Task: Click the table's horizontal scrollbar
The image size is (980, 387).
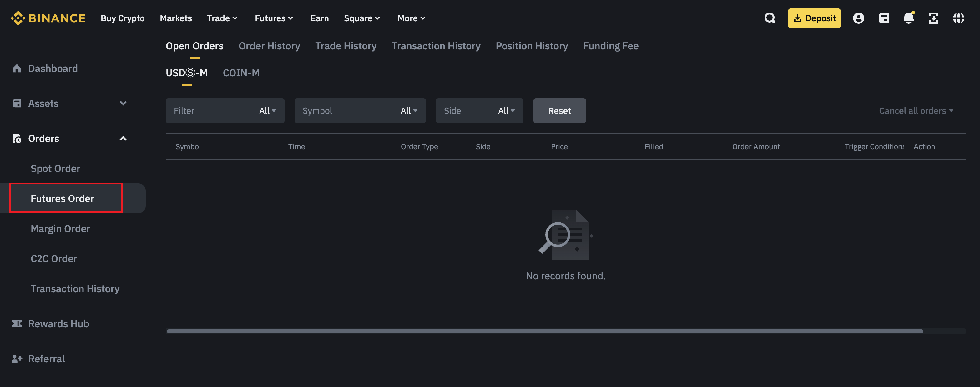Action: [x=545, y=331]
